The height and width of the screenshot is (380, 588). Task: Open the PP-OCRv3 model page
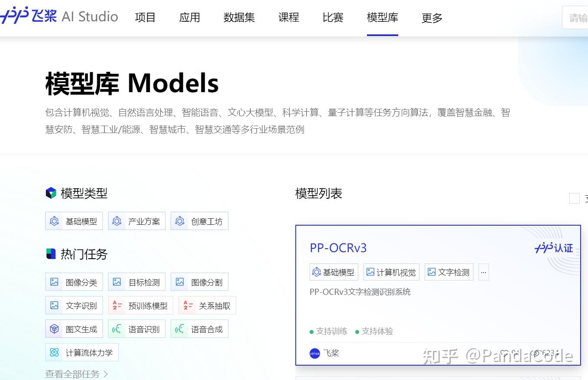(x=338, y=248)
